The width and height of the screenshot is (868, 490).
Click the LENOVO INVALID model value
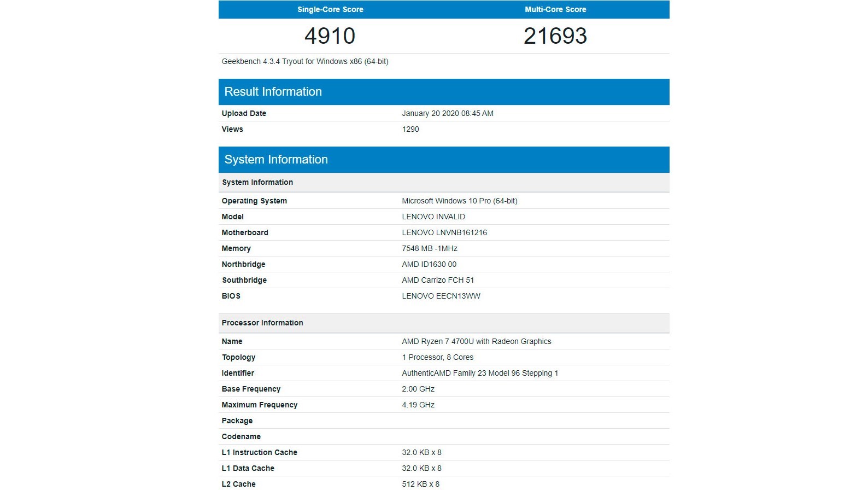click(433, 217)
